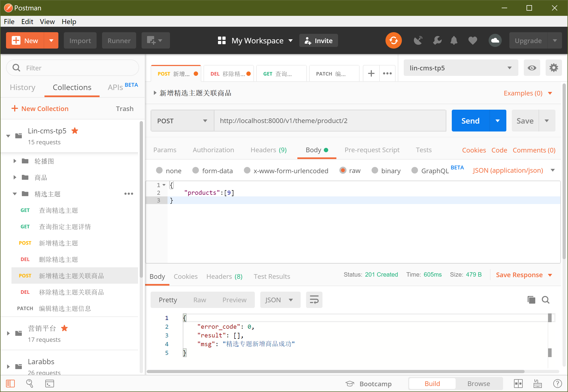Select the raw body type

point(343,170)
